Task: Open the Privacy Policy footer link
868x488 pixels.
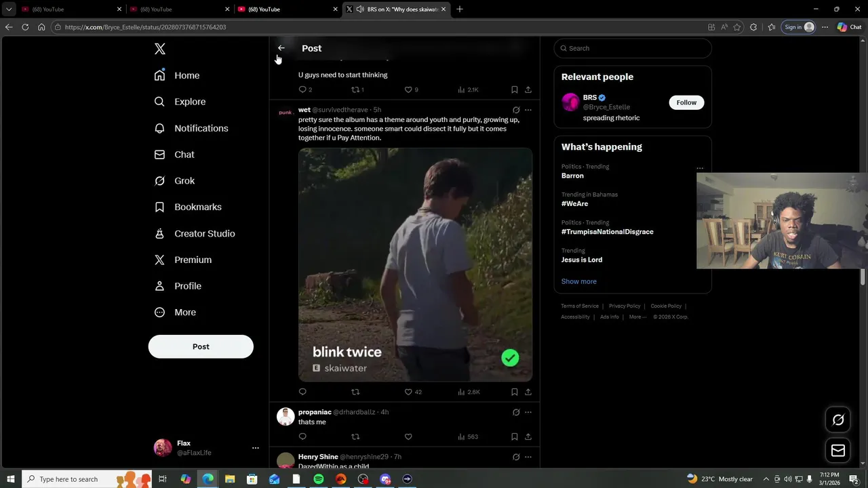Action: 625,306
